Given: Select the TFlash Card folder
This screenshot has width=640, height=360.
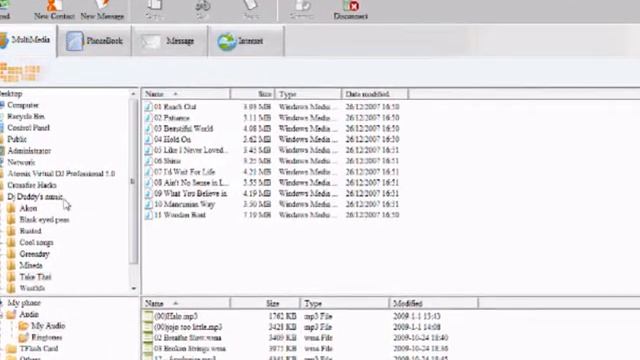Looking at the screenshot, I should (x=39, y=349).
